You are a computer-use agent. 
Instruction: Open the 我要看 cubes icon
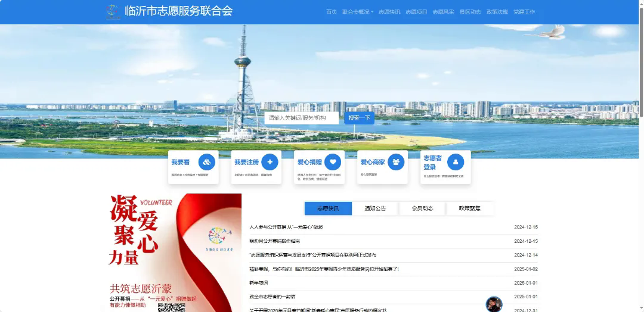(x=206, y=162)
